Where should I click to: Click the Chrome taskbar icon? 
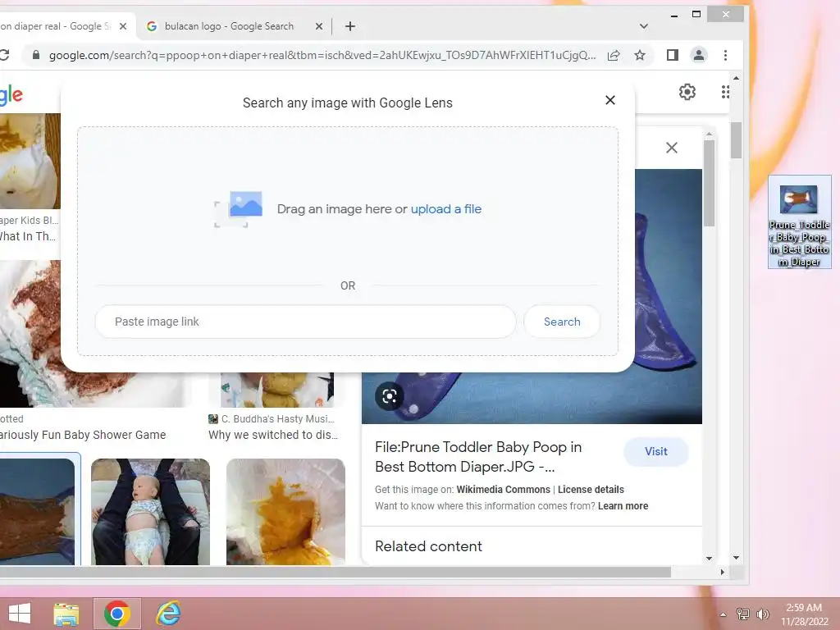[117, 614]
